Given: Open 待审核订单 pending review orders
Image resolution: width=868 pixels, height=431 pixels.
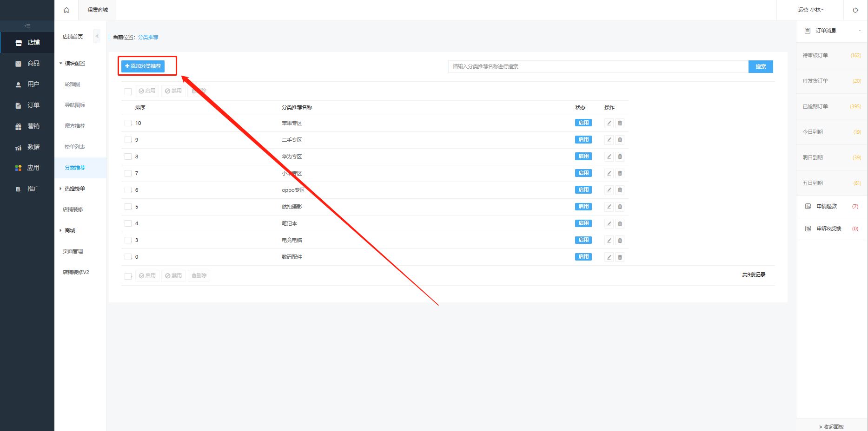Looking at the screenshot, I should [831, 55].
